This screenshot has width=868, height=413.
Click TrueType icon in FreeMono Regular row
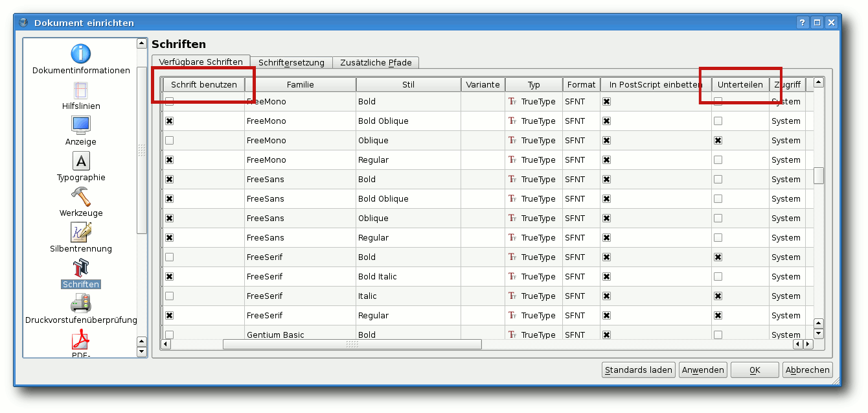coord(512,159)
